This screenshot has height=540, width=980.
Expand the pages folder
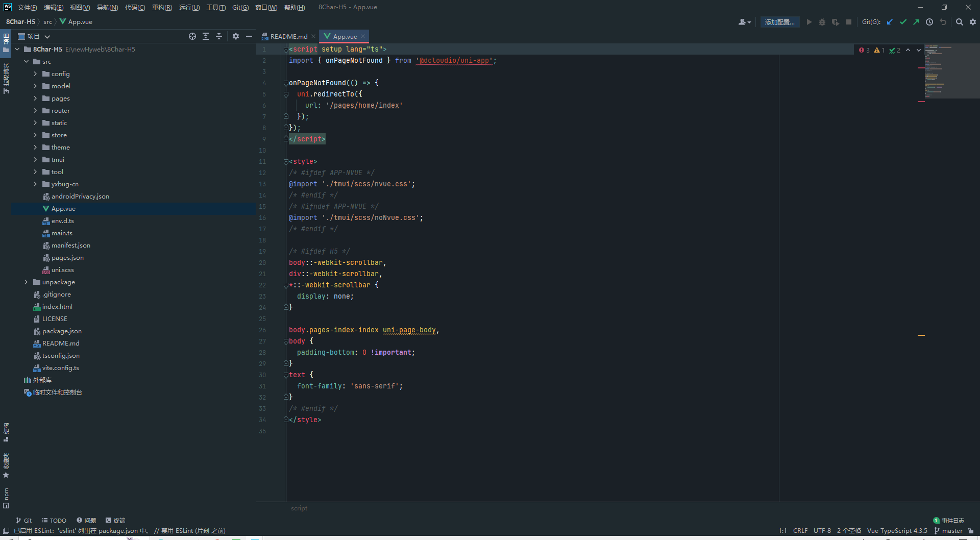point(35,99)
